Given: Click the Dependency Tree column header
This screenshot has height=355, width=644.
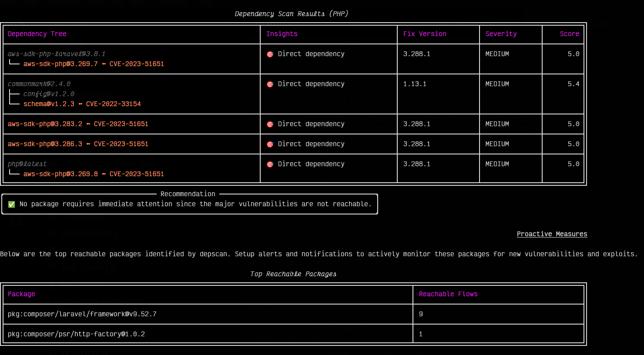Looking at the screenshot, I should coord(37,34).
